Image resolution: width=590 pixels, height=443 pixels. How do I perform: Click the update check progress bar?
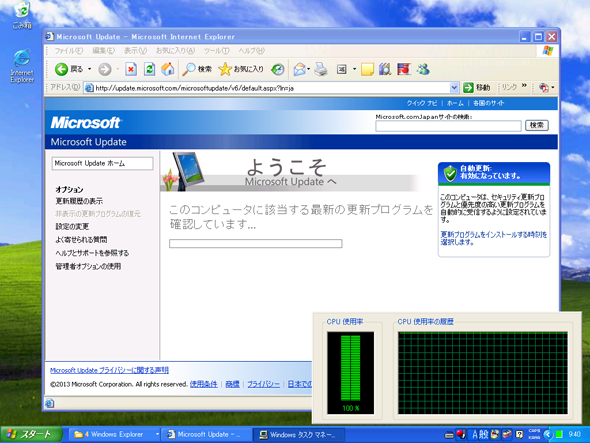255,244
